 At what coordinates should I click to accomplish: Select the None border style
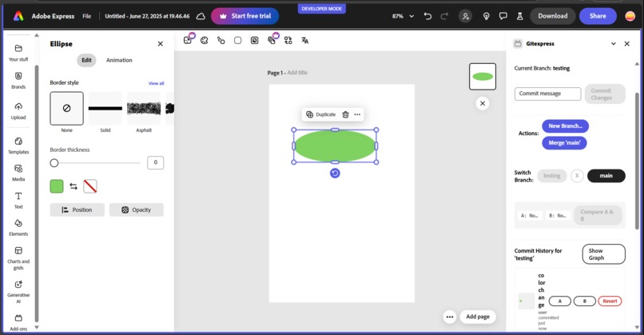(x=66, y=108)
